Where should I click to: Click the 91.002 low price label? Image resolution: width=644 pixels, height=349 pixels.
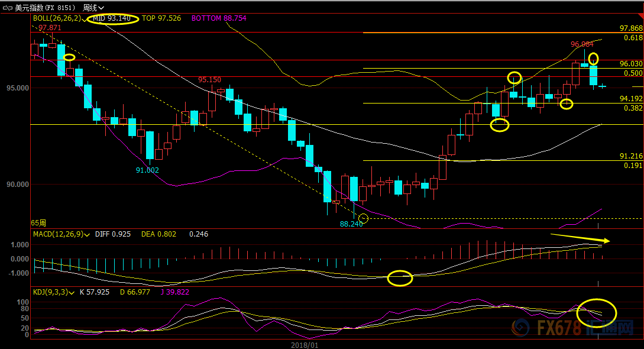(x=147, y=170)
